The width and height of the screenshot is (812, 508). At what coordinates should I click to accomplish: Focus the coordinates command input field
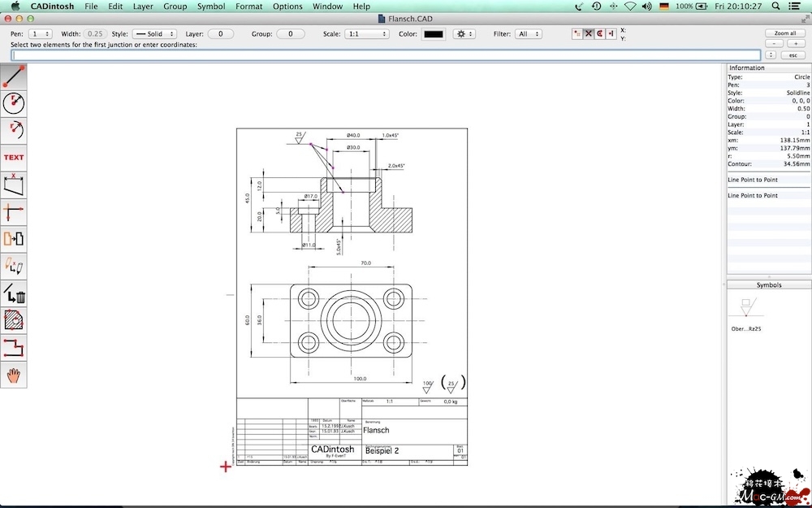[387, 55]
